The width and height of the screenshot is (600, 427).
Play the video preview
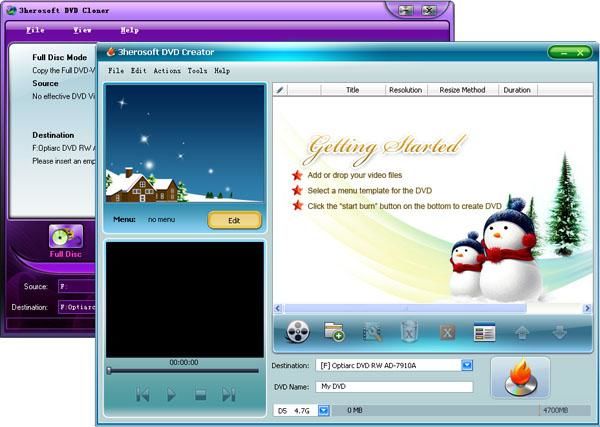point(171,394)
